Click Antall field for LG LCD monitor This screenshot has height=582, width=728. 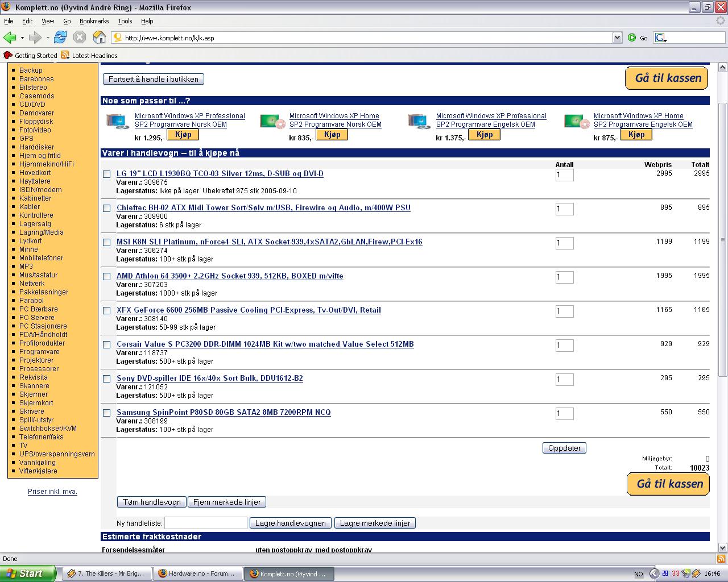pyautogui.click(x=564, y=175)
